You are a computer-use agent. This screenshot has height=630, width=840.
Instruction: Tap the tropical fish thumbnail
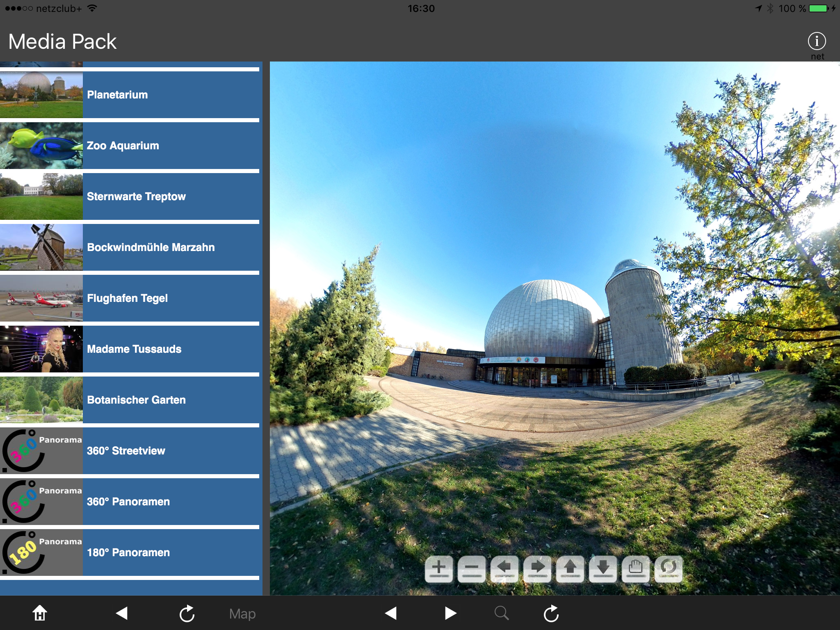(x=41, y=146)
